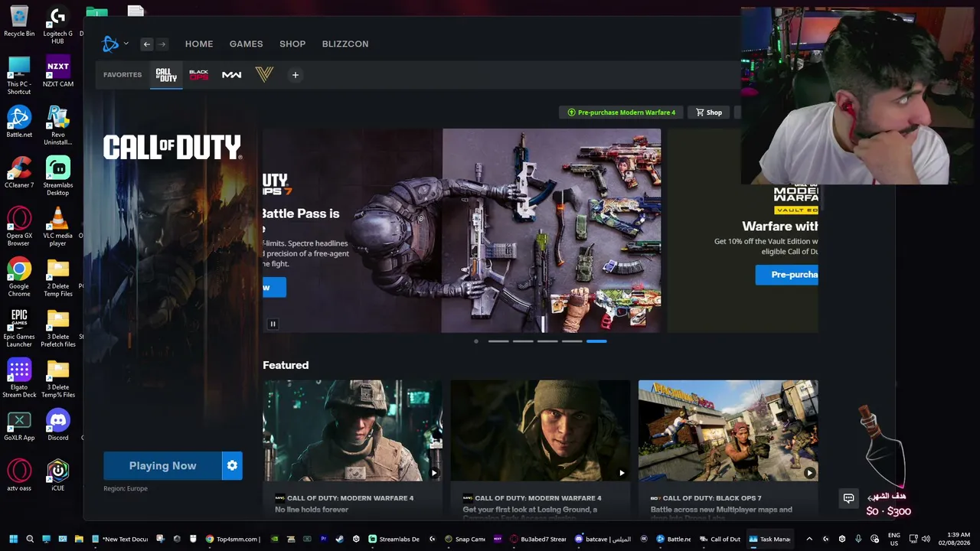Viewport: 980px width, 551px height.
Task: Open the Losing Ground featured video thumbnail
Action: 541,431
